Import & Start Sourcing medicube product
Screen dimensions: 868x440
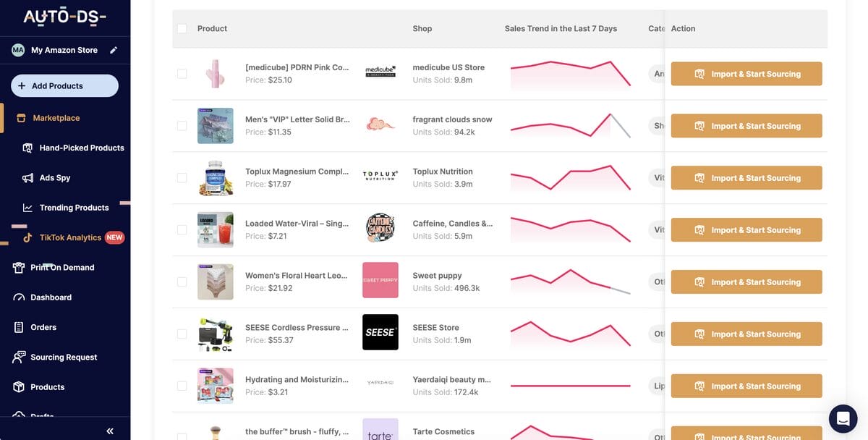click(x=746, y=74)
